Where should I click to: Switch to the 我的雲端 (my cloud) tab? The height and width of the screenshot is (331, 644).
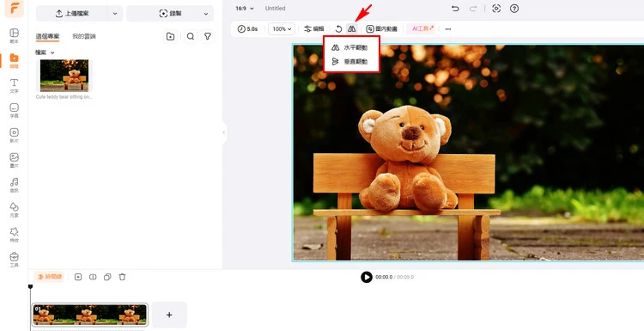click(x=84, y=37)
